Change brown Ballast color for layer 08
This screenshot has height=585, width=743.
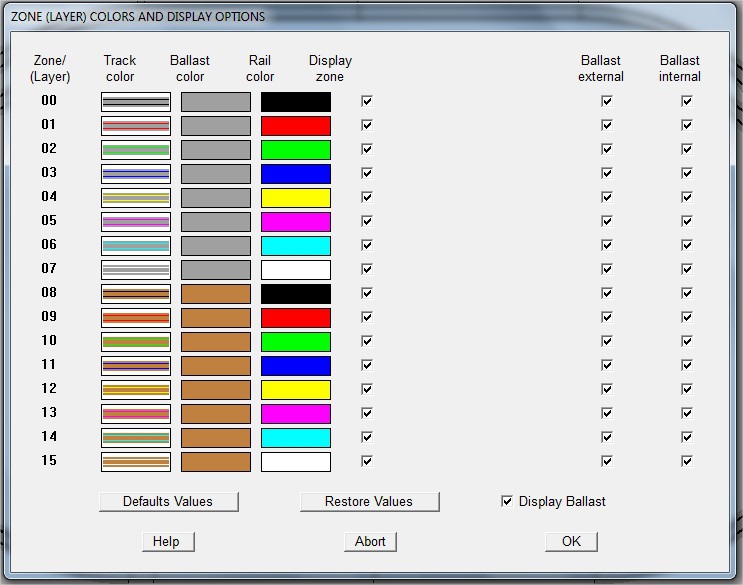point(216,294)
